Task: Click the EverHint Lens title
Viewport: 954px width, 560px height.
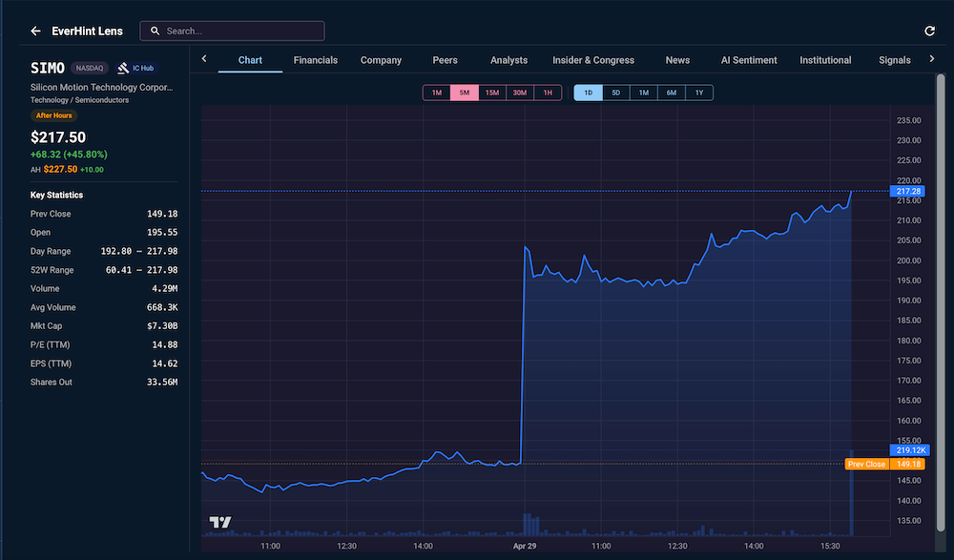Action: (x=87, y=31)
